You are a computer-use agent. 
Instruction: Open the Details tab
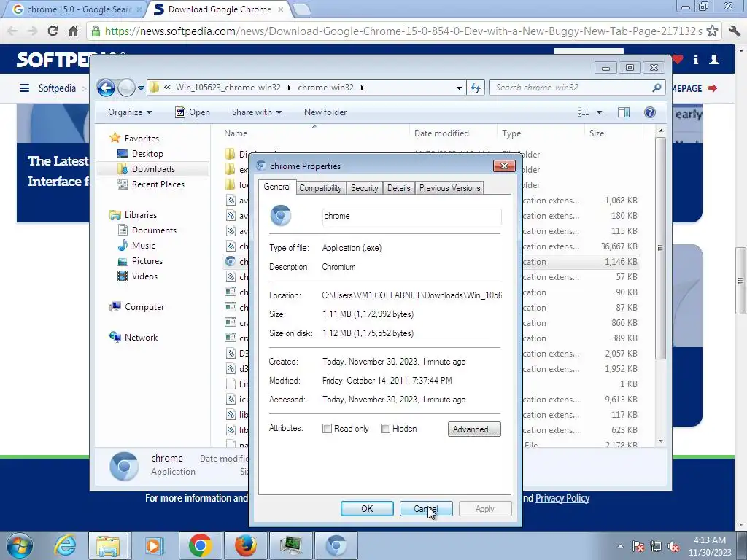399,188
